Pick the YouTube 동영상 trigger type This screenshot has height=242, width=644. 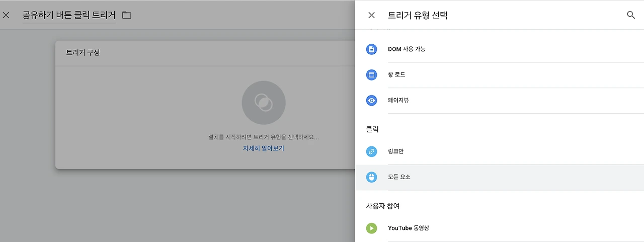click(500, 228)
